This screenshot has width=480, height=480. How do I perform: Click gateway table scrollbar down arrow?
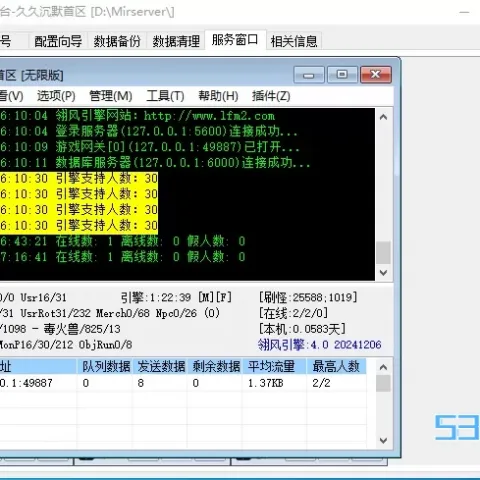[x=383, y=440]
